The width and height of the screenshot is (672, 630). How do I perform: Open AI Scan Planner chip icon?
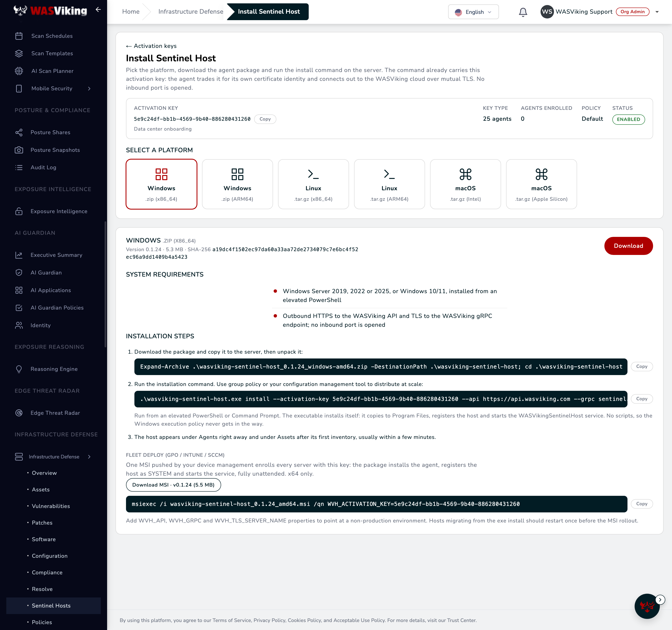click(19, 71)
